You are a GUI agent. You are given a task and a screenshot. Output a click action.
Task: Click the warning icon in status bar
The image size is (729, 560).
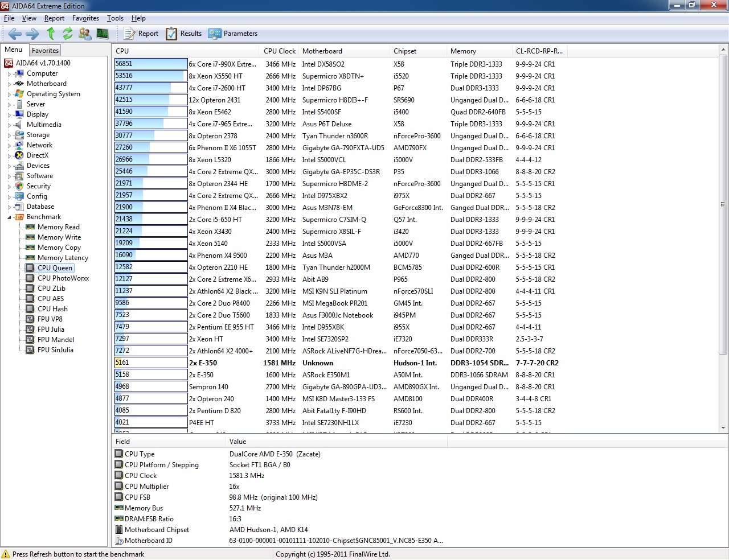(6, 554)
